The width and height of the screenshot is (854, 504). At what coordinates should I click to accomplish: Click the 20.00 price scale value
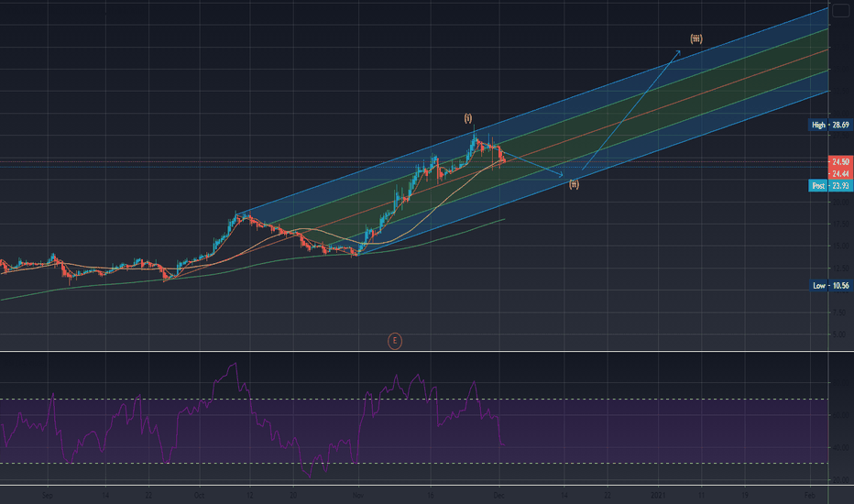[840, 202]
